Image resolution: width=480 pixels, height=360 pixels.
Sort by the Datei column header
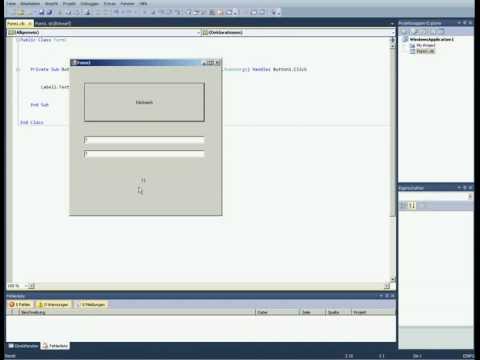(x=277, y=312)
